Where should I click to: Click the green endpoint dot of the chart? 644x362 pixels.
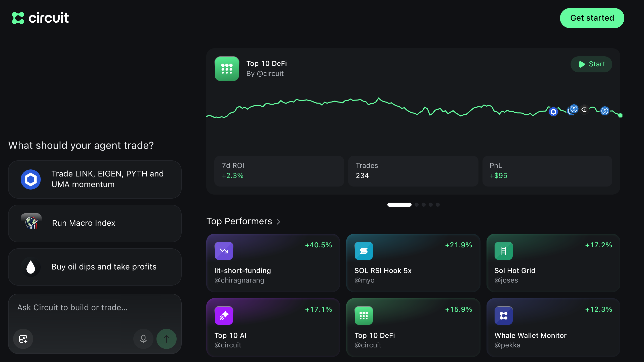point(620,115)
